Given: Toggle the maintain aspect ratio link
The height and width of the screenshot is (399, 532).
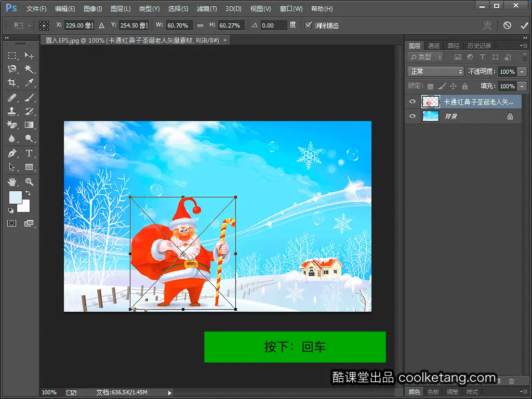Looking at the screenshot, I should [x=200, y=25].
